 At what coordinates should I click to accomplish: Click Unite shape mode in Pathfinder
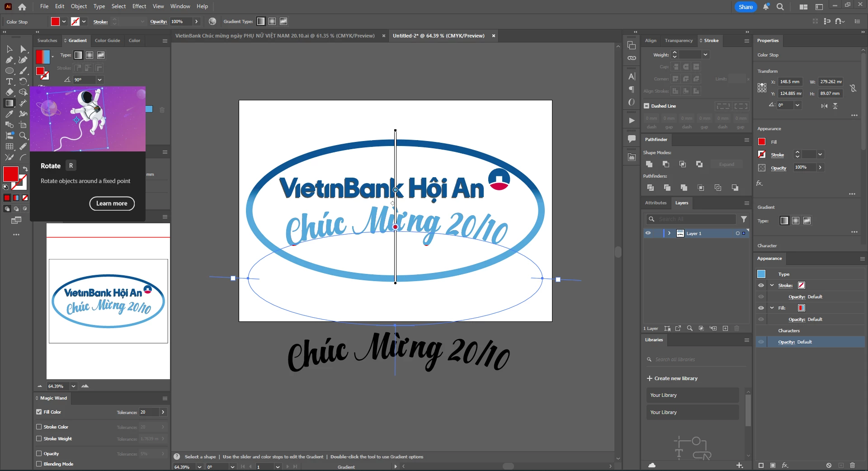[649, 164]
